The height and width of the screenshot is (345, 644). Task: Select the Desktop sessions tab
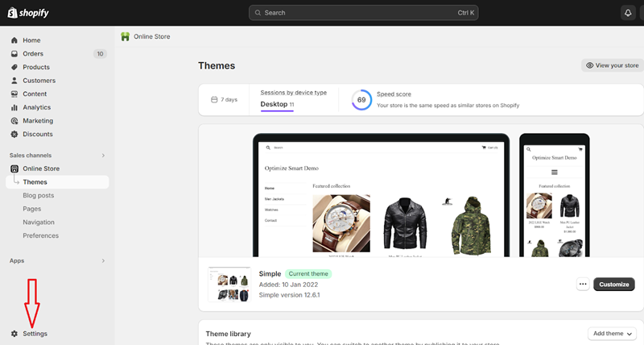click(x=277, y=105)
